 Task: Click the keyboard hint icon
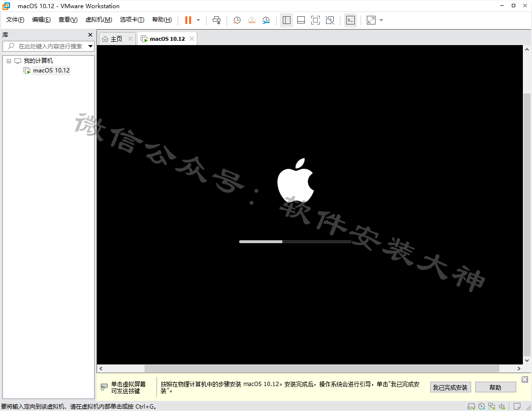point(104,387)
